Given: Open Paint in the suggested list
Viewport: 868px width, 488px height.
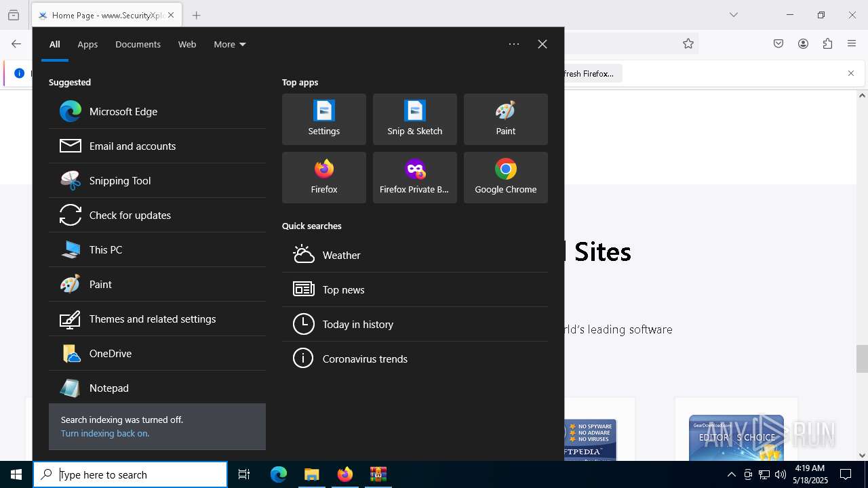Looking at the screenshot, I should coord(157,284).
